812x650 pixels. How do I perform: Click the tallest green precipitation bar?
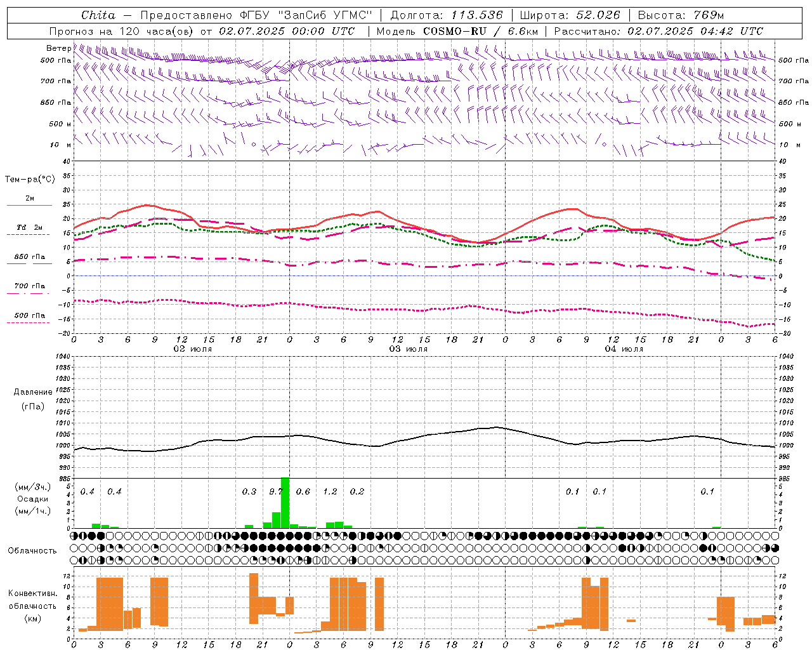(x=285, y=503)
